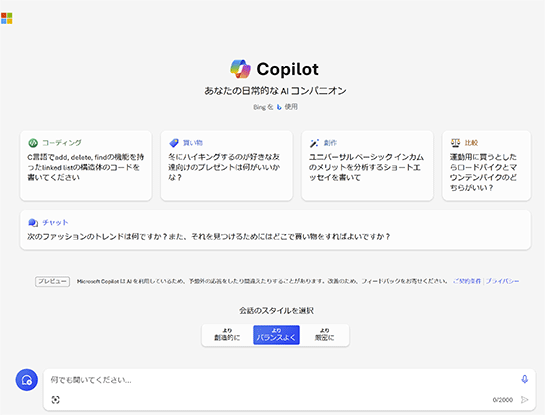Select the より厳密に conversation style
Screen dimensions: 545x415
pyautogui.click(x=324, y=335)
